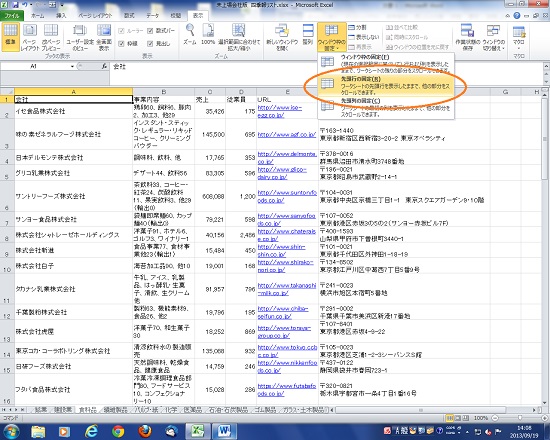The image size is (550, 440).
Task: Open Customize Quick Access Toolbar dropdown
Action: click(62, 5)
